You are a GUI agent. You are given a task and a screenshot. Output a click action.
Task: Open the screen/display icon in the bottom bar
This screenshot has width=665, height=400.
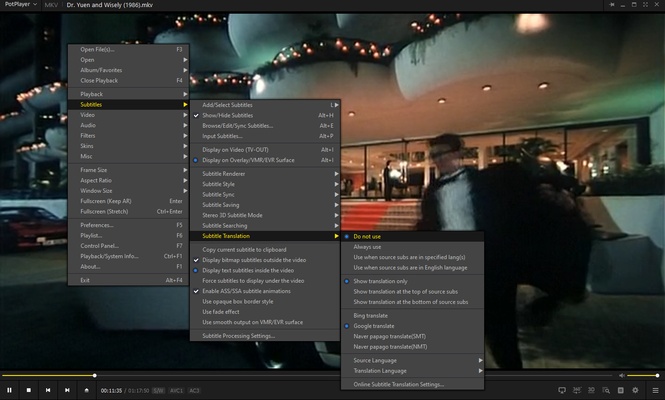[562, 390]
